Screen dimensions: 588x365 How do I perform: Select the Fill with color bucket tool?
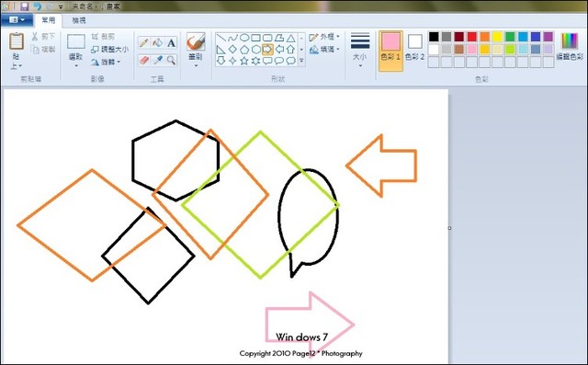158,43
